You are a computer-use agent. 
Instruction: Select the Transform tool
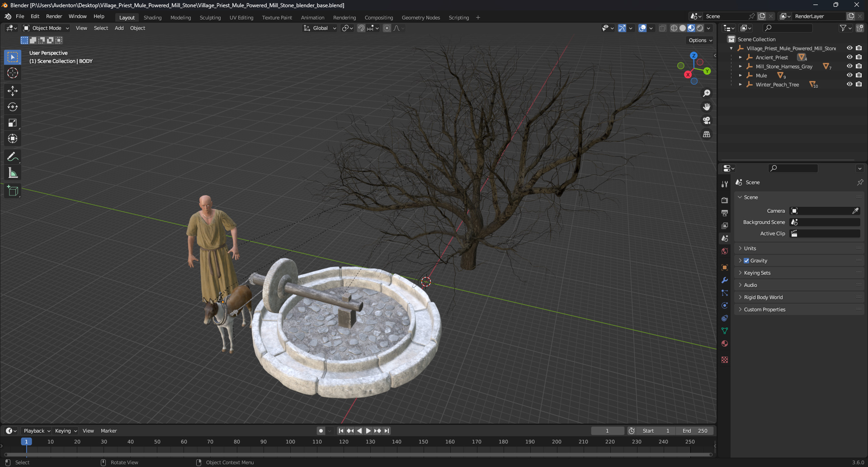click(x=13, y=138)
